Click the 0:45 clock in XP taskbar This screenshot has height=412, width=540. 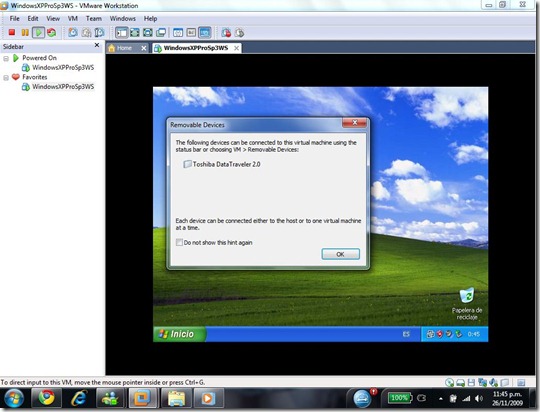(x=474, y=334)
